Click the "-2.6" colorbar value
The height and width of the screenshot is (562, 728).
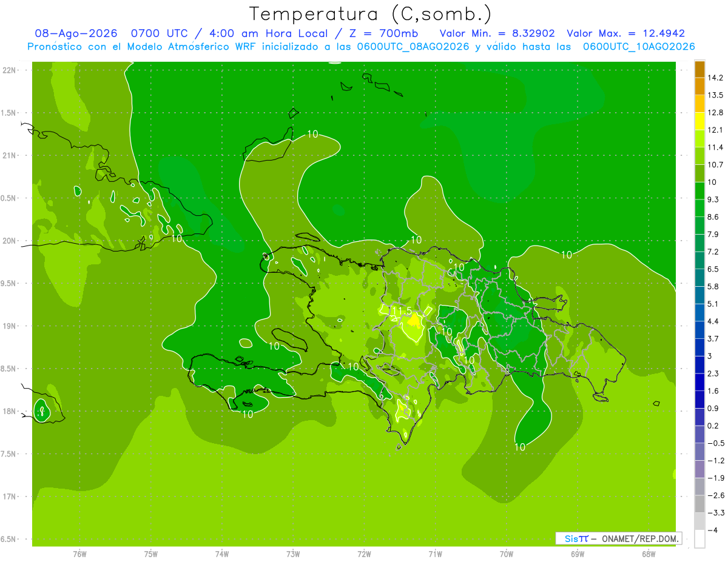(716, 495)
